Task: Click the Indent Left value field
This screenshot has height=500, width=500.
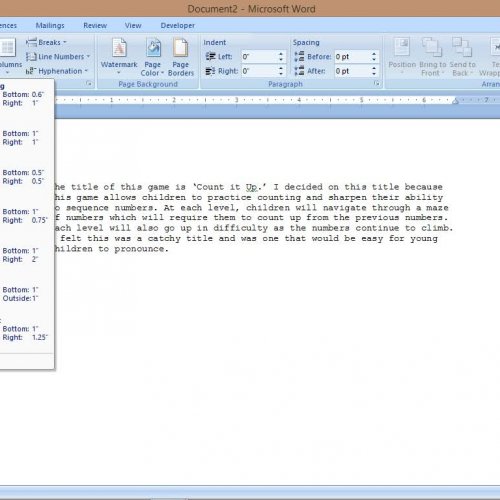Action: click(x=259, y=57)
